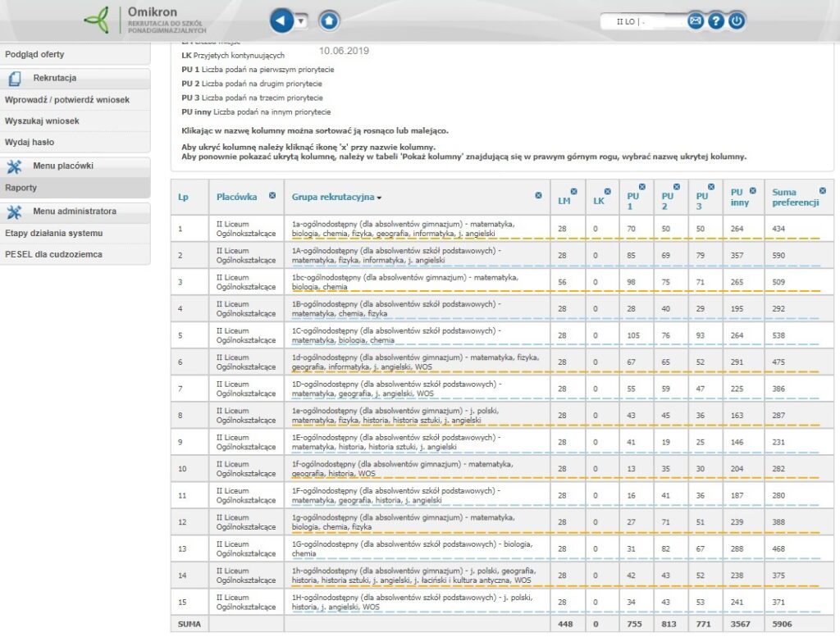Collapse the Menu administratora section
840x637 pixels.
[75, 212]
